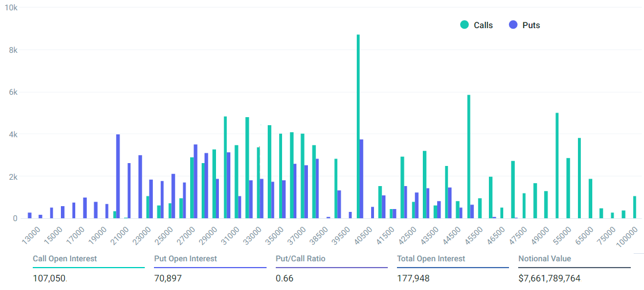The width and height of the screenshot is (644, 290).
Task: Click the purple Puts legend circle
Action: (514, 25)
